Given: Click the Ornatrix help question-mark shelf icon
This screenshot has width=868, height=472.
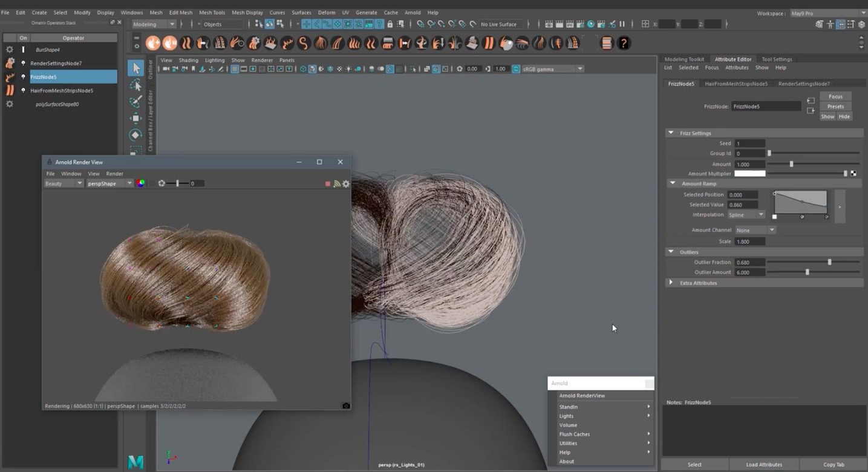Looking at the screenshot, I should tap(624, 43).
